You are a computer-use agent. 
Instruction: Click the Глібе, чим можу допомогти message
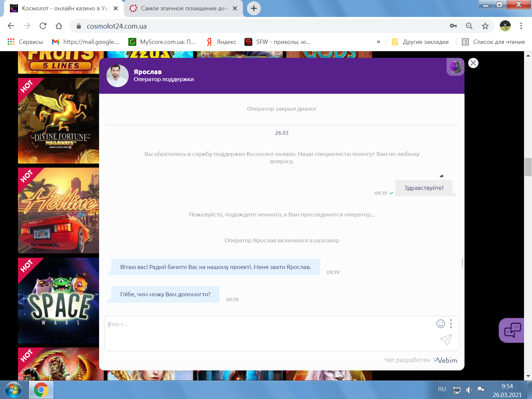coord(165,294)
